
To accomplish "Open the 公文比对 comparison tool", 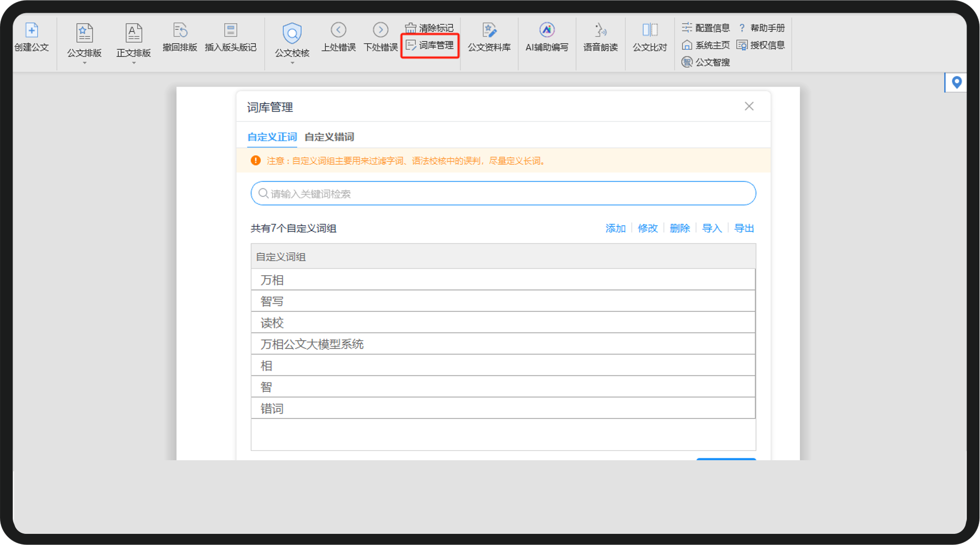I will pos(650,37).
